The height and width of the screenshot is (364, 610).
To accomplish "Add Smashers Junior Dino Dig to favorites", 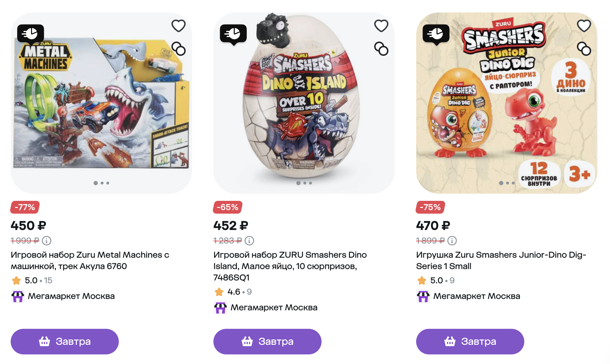I will 584,26.
